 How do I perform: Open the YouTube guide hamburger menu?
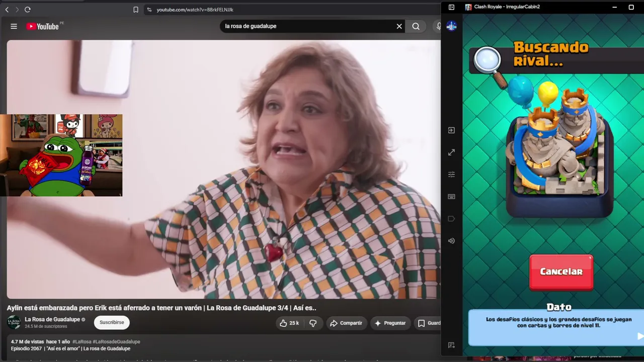pos(14,26)
